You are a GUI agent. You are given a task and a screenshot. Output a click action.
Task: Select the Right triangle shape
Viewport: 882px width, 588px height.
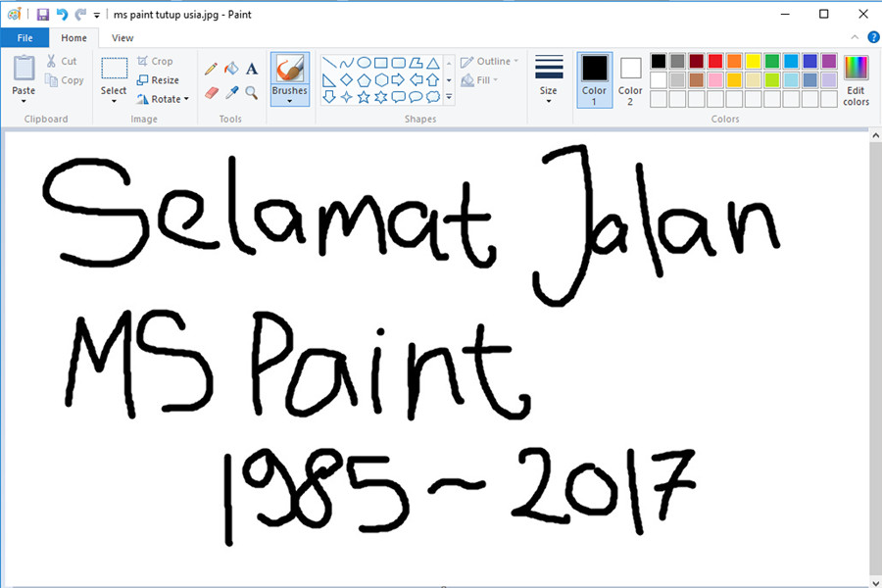click(329, 80)
